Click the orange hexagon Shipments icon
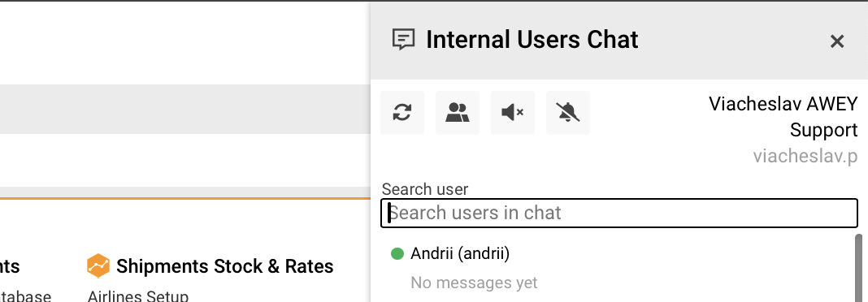Image resolution: width=868 pixels, height=302 pixels. (x=98, y=266)
